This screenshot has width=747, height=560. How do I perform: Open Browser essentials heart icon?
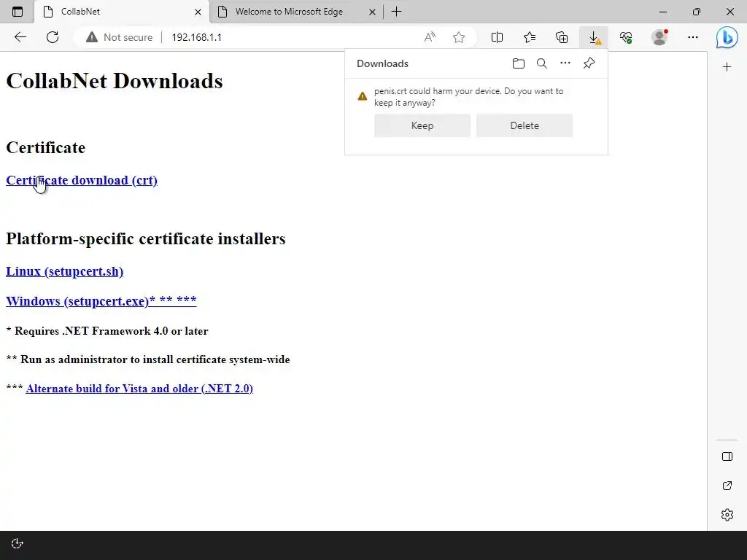[626, 37]
